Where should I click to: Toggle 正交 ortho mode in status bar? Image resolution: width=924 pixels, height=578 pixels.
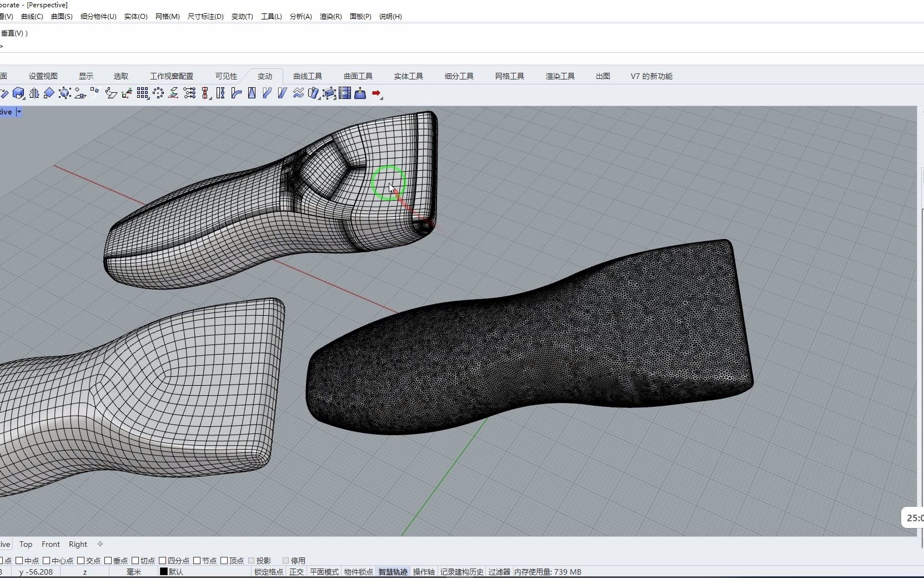coord(297,571)
